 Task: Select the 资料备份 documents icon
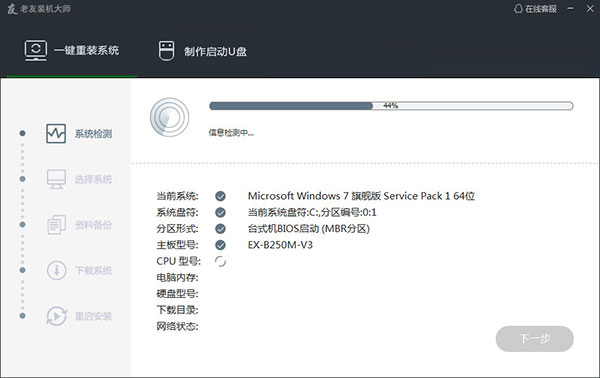pos(56,225)
